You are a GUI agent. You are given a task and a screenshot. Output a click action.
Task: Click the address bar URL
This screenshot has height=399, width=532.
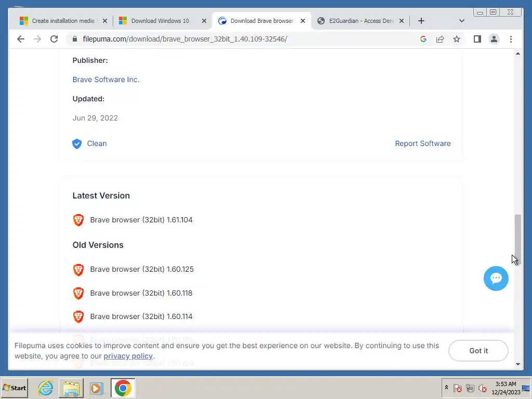click(185, 39)
